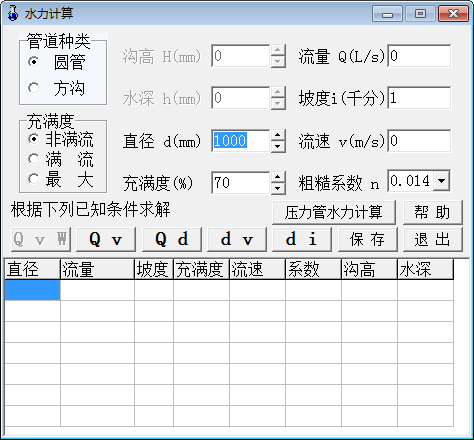Click the 粗糙系数 0.014 combo box text

pos(411,181)
